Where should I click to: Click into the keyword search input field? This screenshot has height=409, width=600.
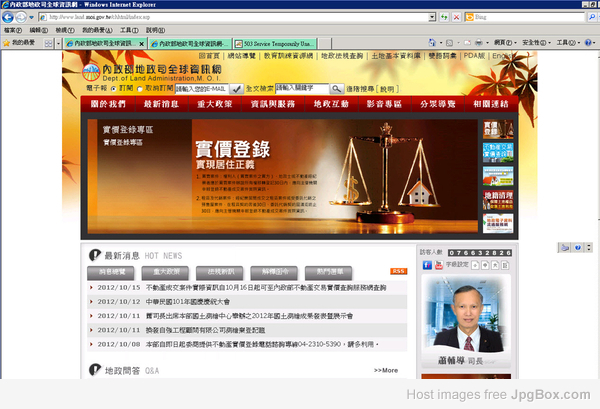[x=302, y=88]
